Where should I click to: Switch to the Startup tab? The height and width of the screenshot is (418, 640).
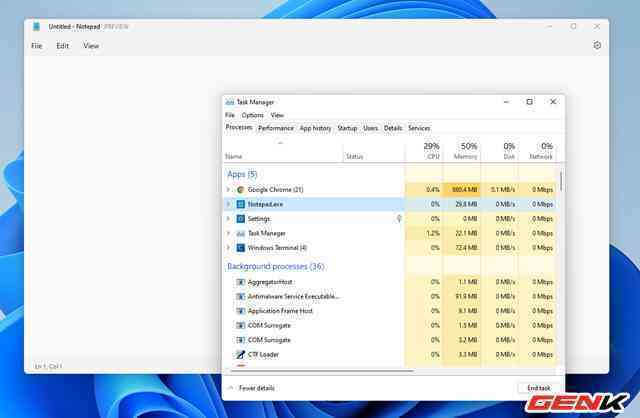pos(347,128)
